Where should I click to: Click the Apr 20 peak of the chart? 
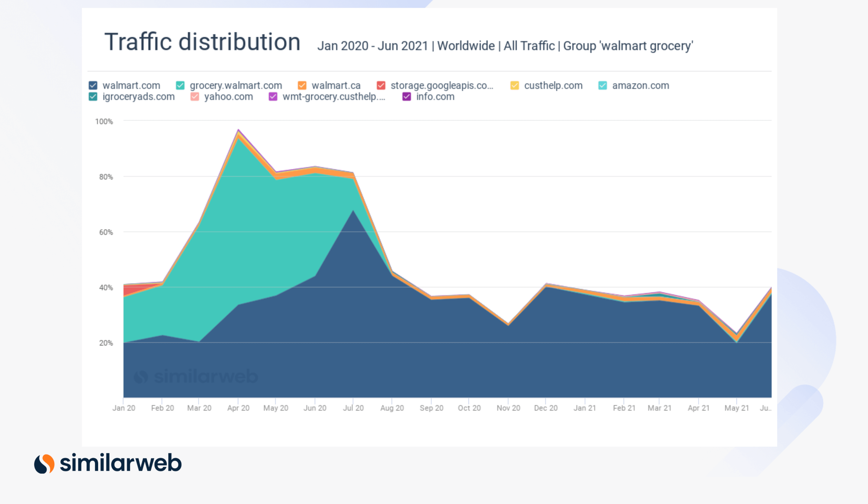(x=238, y=130)
